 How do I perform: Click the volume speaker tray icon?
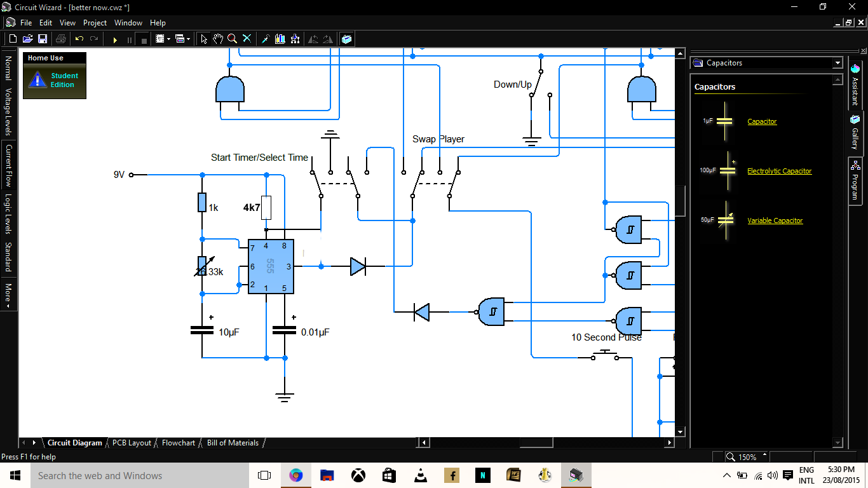tap(773, 475)
